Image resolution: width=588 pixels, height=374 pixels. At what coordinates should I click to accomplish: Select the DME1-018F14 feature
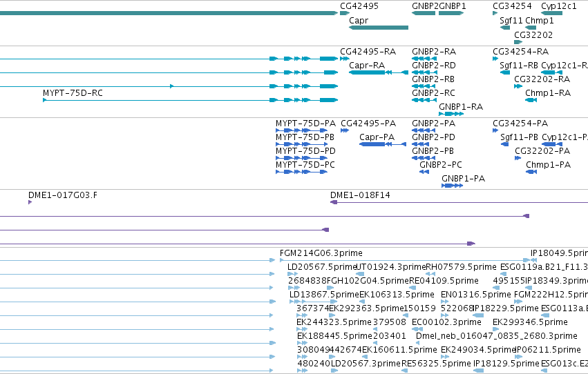point(459,202)
